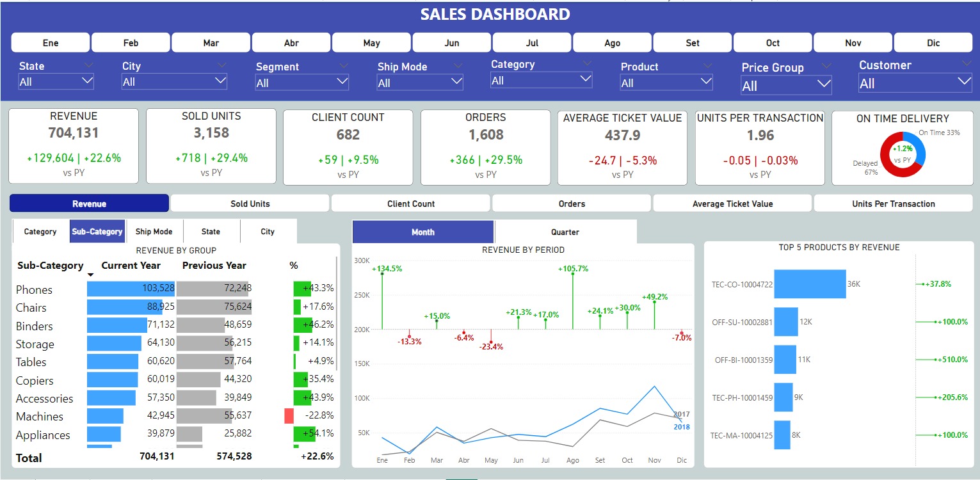Click the Average Ticket Value metric button

coord(732,204)
